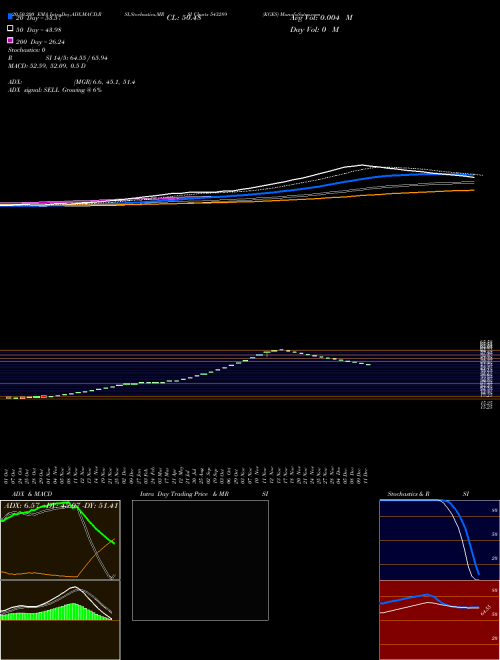Screen dimensions: 500x660
Task: Click the 'CL: 50.48' closing price label
Action: (x=184, y=18)
